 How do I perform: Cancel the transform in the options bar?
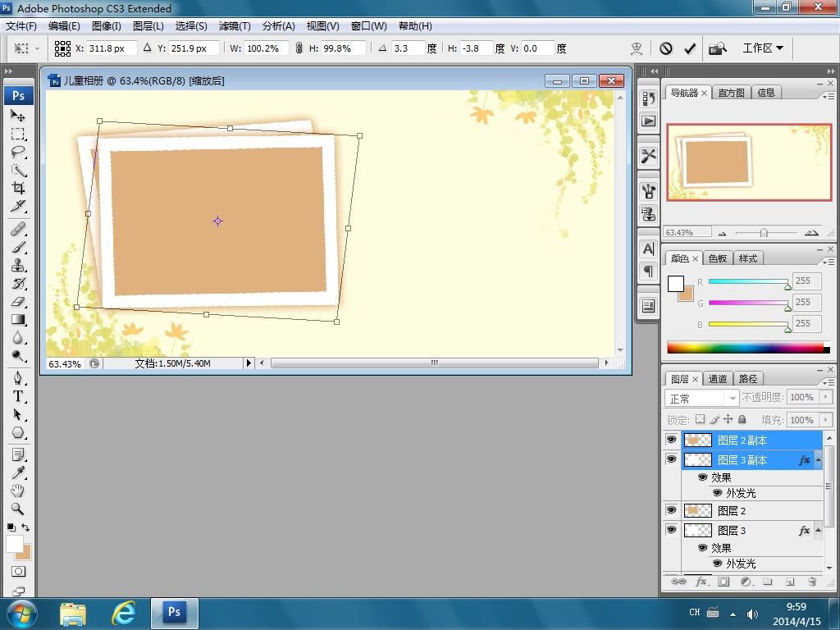666,48
